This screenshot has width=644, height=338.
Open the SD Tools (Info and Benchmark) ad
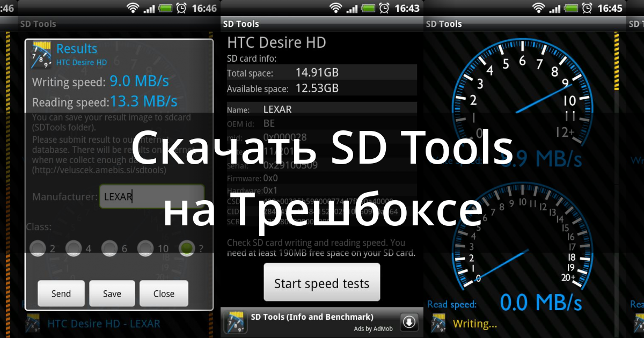click(322, 322)
